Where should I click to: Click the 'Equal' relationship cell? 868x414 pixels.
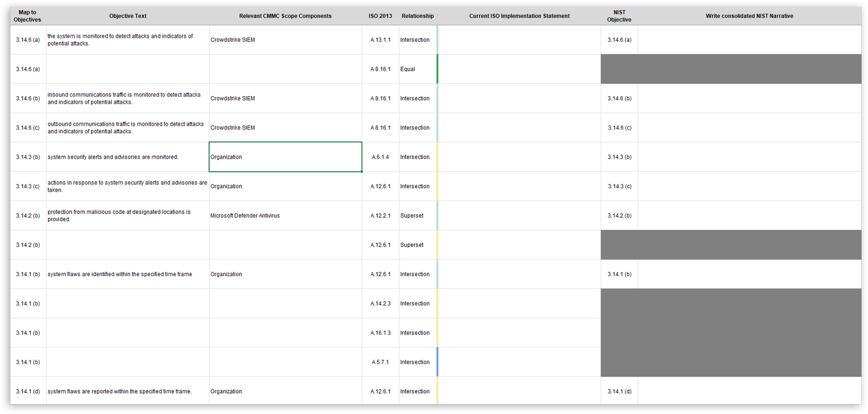418,69
